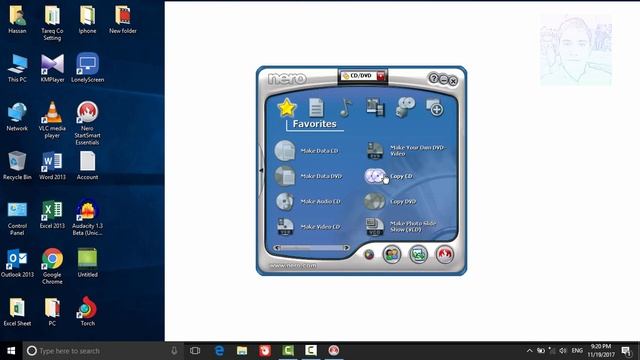Switch to the Audio music note category
Image resolution: width=640 pixels, height=360 pixels.
point(345,108)
